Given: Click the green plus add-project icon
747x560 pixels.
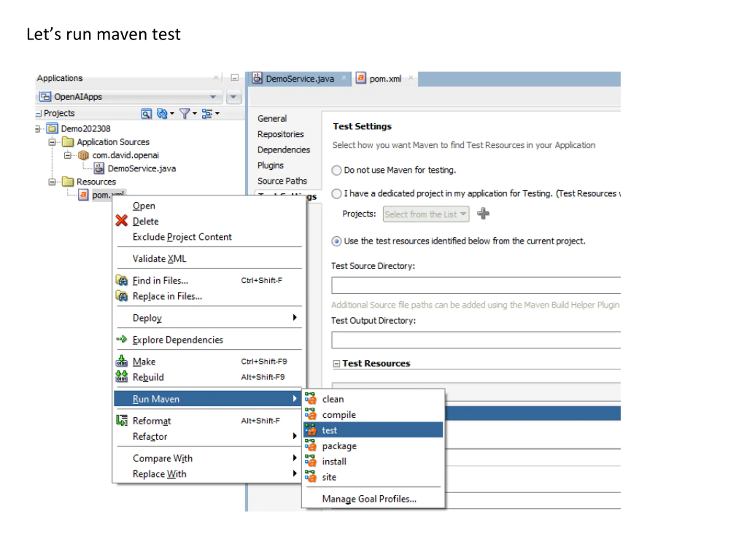Looking at the screenshot, I should 483,214.
